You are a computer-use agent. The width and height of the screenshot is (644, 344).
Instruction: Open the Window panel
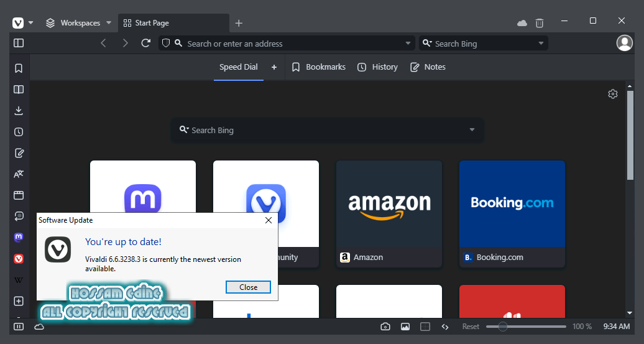point(19,195)
